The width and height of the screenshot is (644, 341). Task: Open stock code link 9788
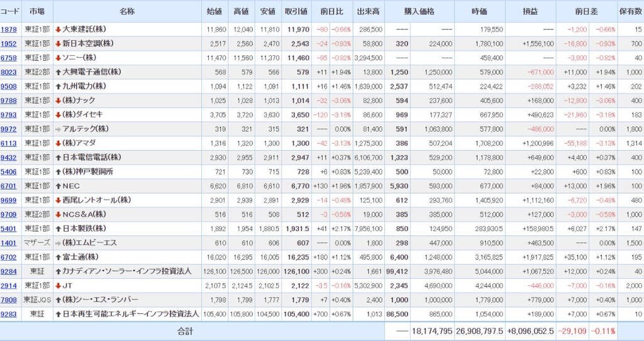(8, 100)
